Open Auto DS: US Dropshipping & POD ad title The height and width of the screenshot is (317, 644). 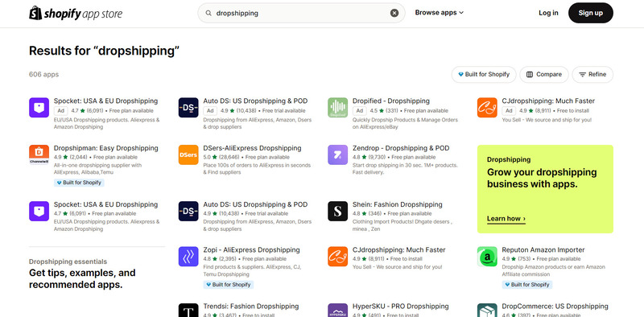(x=255, y=101)
